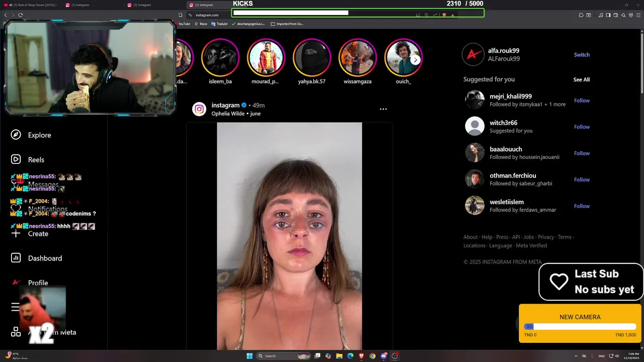Click the bookmark icon beside the address bar
The image size is (644, 362).
(181, 15)
